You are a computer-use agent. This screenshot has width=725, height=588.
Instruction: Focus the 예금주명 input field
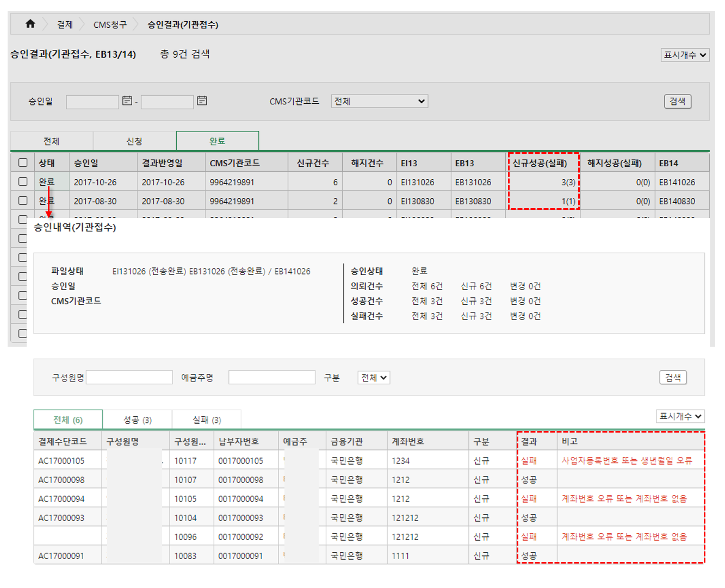pos(272,377)
